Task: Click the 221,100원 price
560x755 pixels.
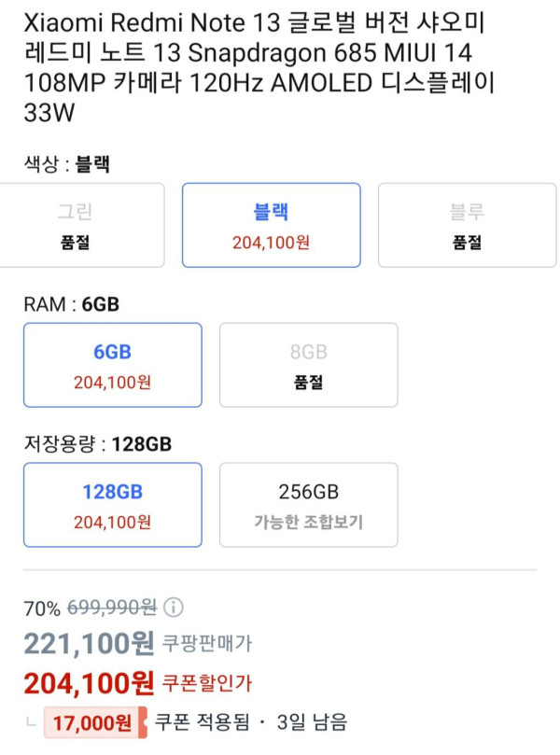Action: point(89,642)
